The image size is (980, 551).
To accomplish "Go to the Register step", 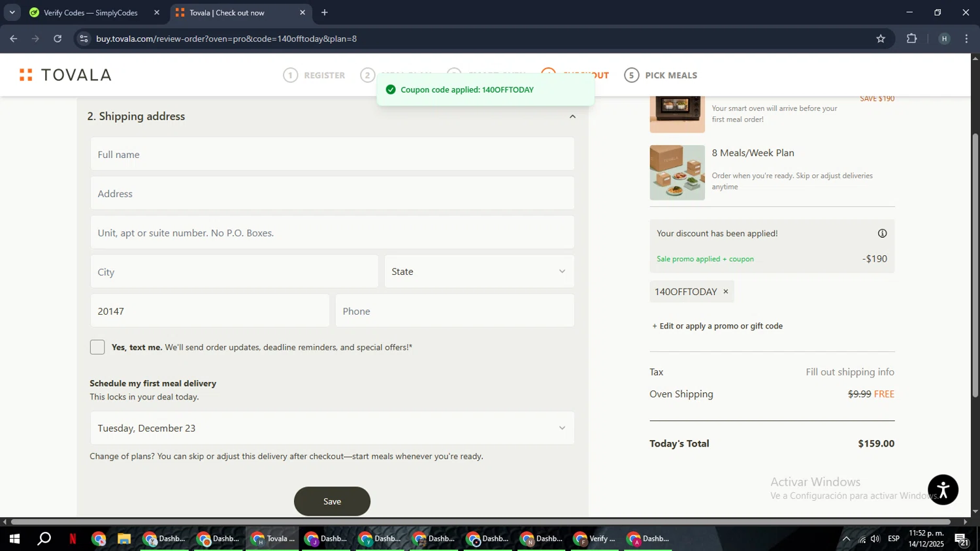I will tap(314, 75).
